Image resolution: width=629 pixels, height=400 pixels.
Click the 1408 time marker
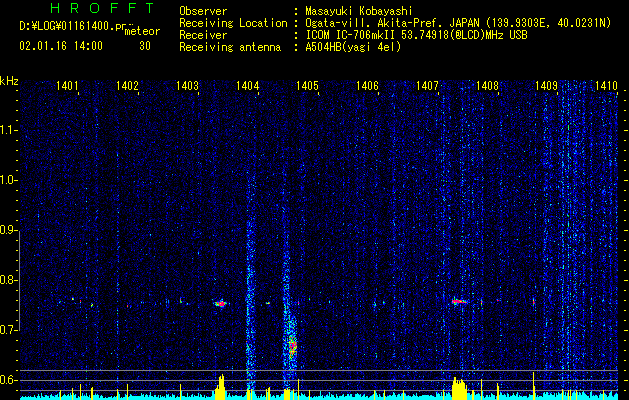tap(487, 85)
